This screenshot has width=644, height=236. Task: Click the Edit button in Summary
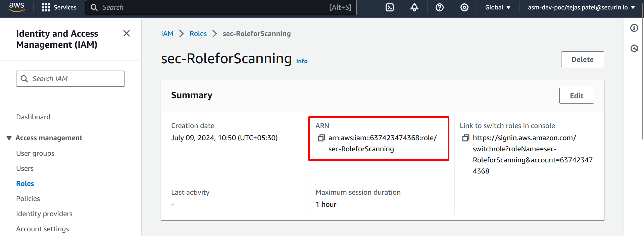click(x=577, y=95)
